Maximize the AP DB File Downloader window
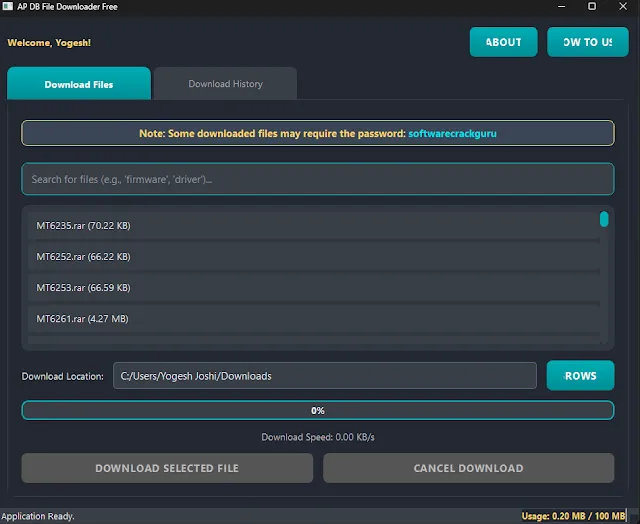640x524 pixels. pyautogui.click(x=592, y=7)
